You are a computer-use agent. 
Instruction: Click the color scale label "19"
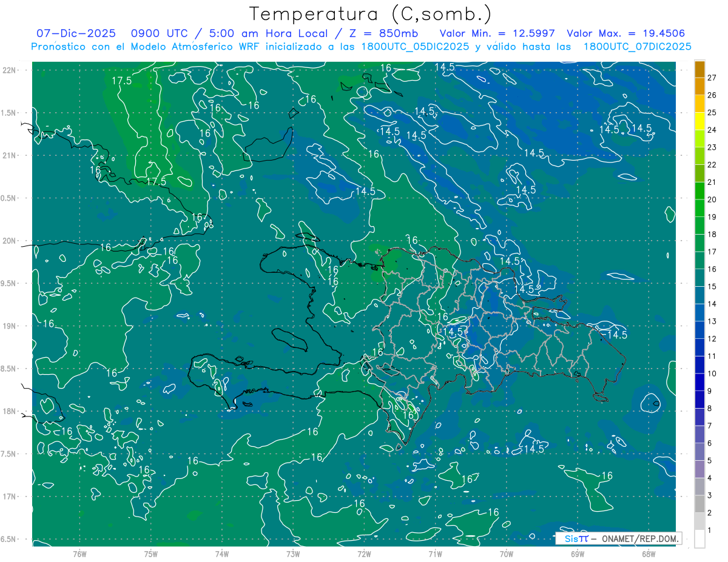coord(712,217)
